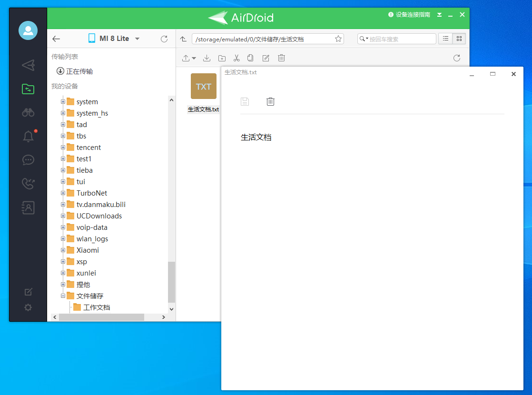The width and height of the screenshot is (532, 395).
Task: Select the Xiaomi folder in tree
Action: pyautogui.click(x=88, y=250)
